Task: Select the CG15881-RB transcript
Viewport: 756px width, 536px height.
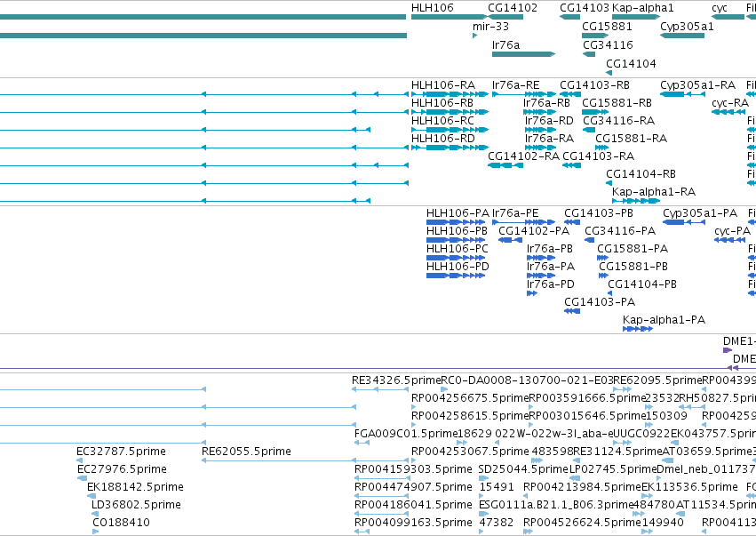Action: [595, 112]
